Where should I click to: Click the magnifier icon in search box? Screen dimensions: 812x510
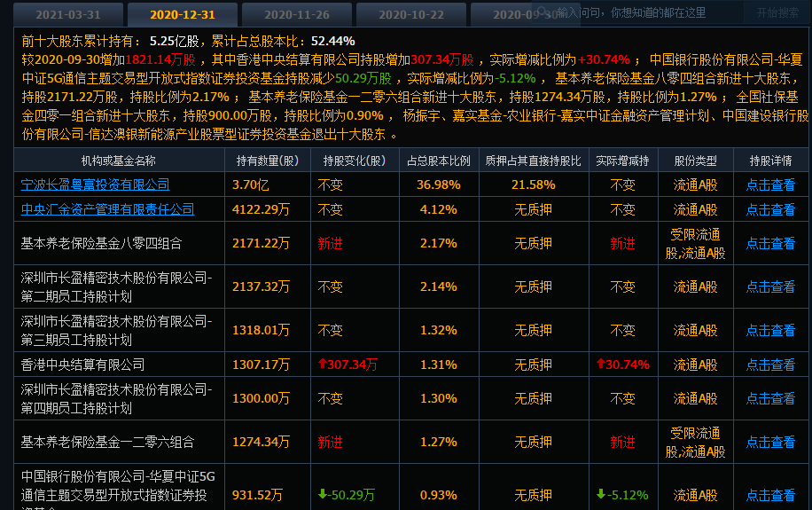[x=543, y=12]
